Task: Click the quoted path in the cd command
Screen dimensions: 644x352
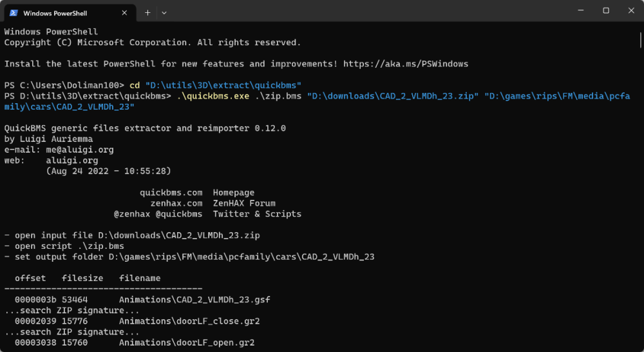Action: [x=223, y=86]
